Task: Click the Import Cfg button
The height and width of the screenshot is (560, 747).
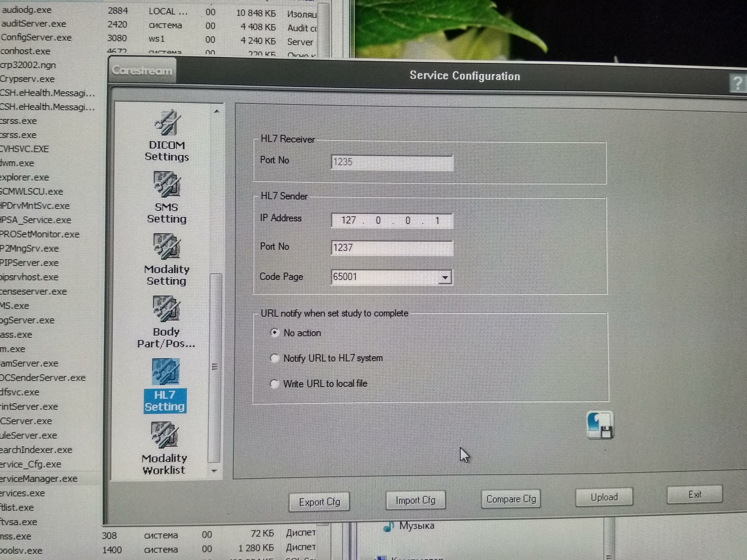Action: (x=415, y=500)
